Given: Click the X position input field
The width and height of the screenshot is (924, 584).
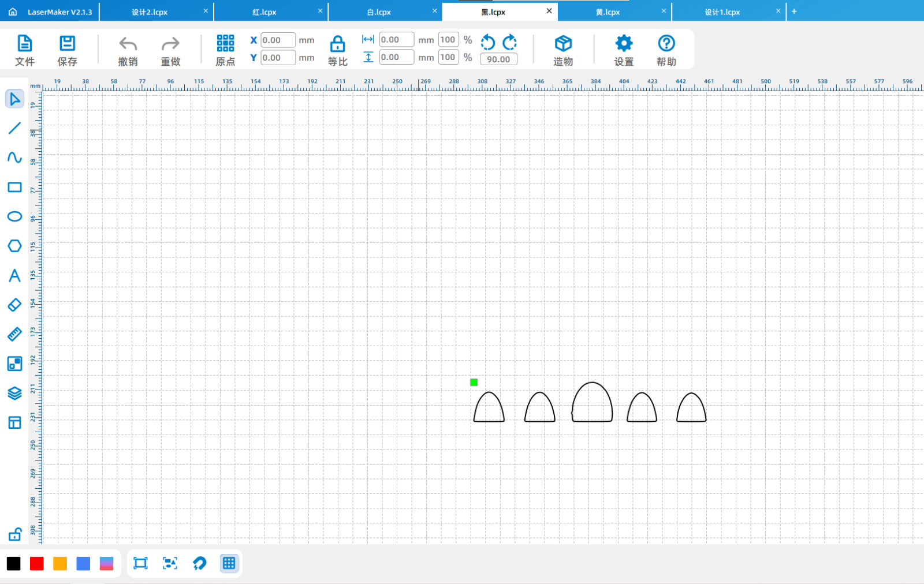Looking at the screenshot, I should pyautogui.click(x=278, y=40).
